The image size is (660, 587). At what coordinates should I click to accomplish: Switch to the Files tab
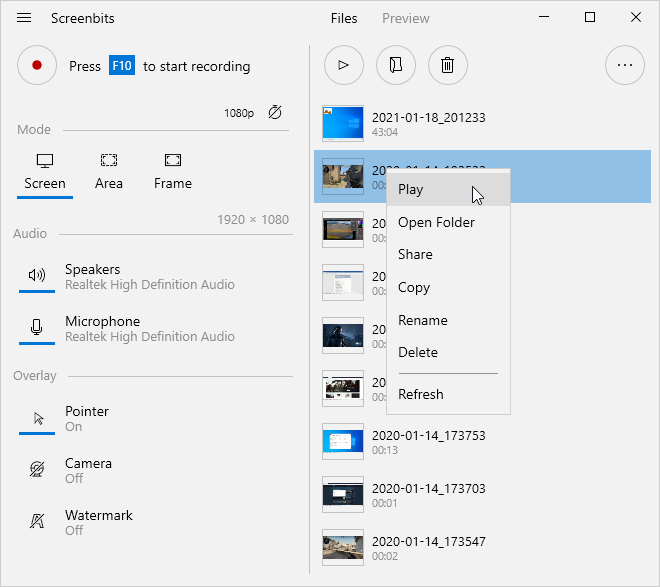click(344, 19)
